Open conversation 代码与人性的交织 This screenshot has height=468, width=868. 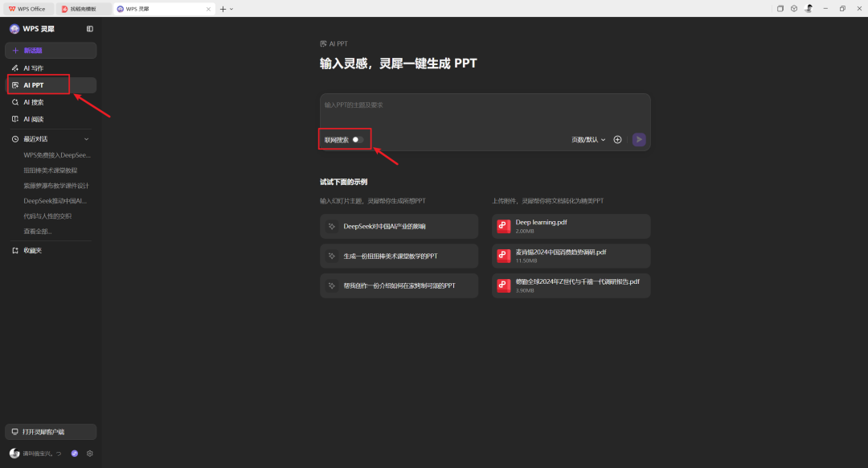pos(47,216)
